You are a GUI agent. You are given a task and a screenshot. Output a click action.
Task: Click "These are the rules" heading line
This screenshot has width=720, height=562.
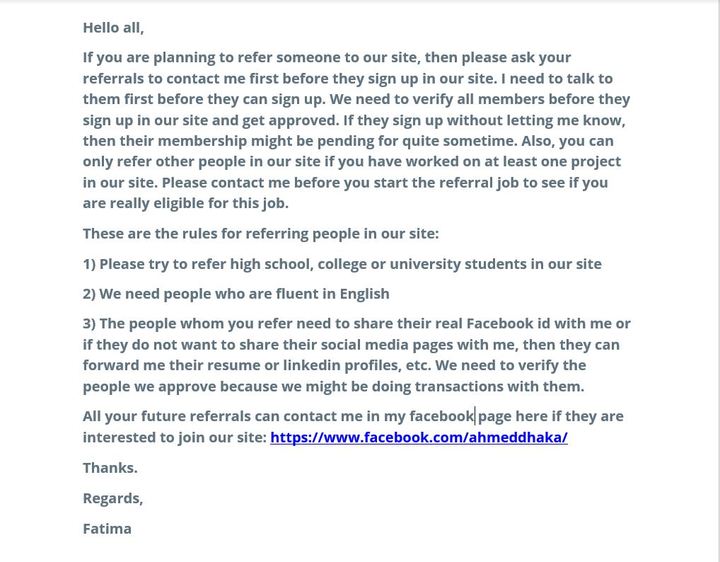(261, 234)
